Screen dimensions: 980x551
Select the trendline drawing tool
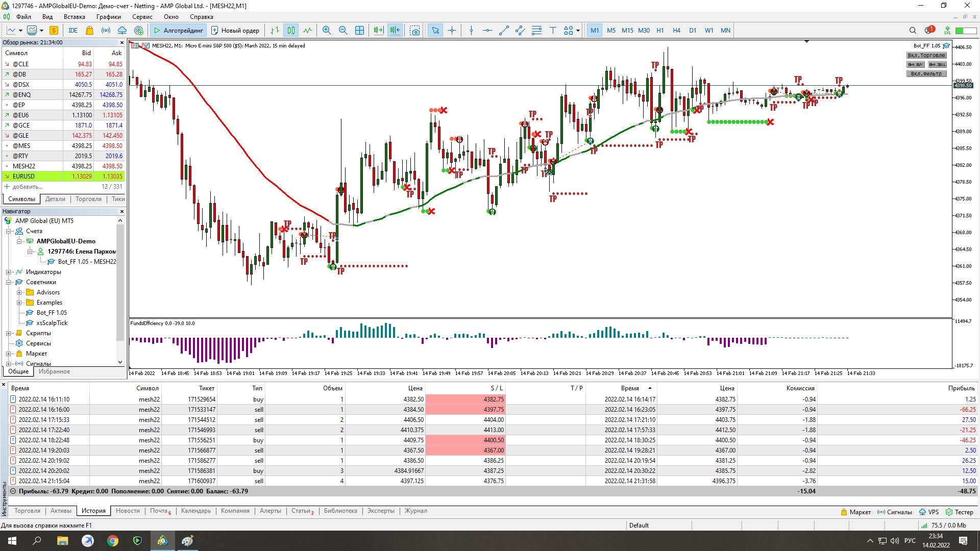(x=504, y=31)
